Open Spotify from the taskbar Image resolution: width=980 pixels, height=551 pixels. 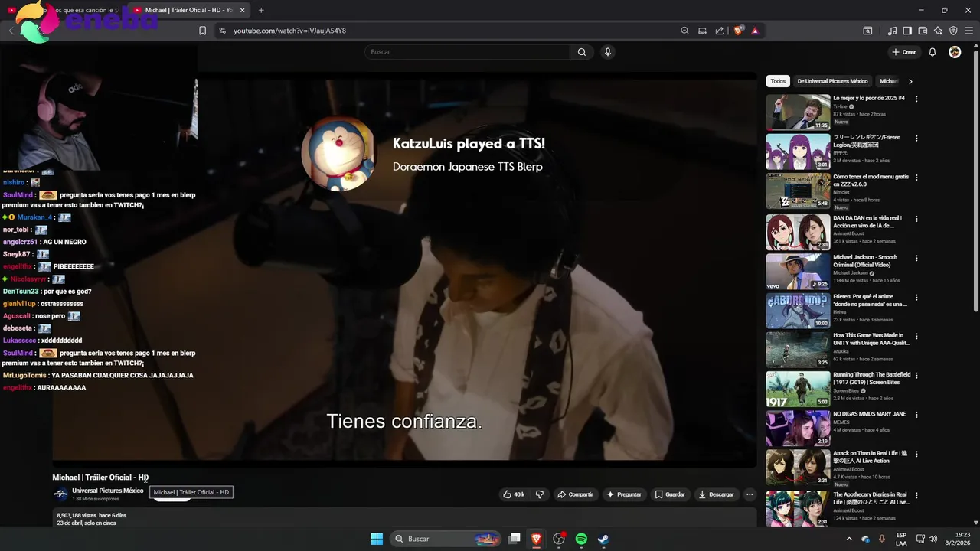click(581, 539)
